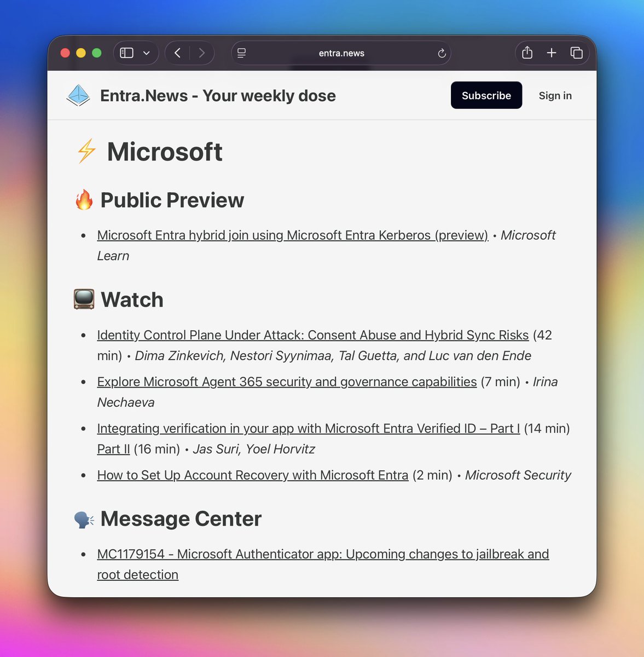Click the Subscribe button
This screenshot has width=644, height=657.
point(486,95)
